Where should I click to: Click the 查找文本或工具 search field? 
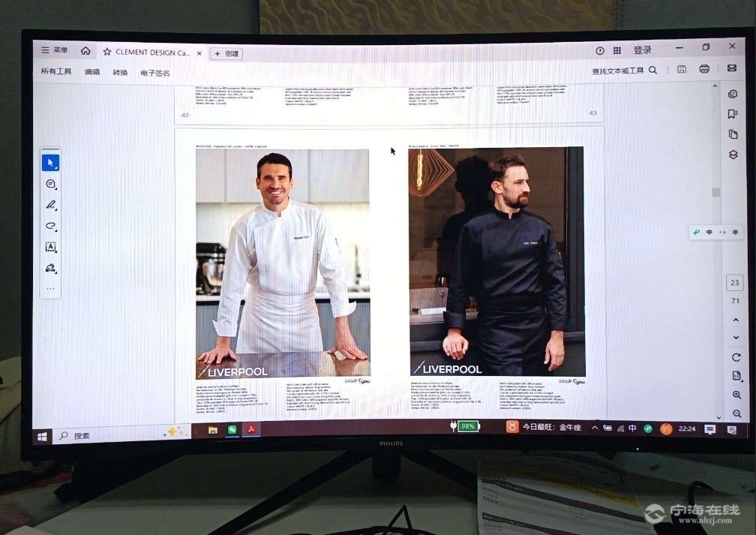(x=624, y=71)
